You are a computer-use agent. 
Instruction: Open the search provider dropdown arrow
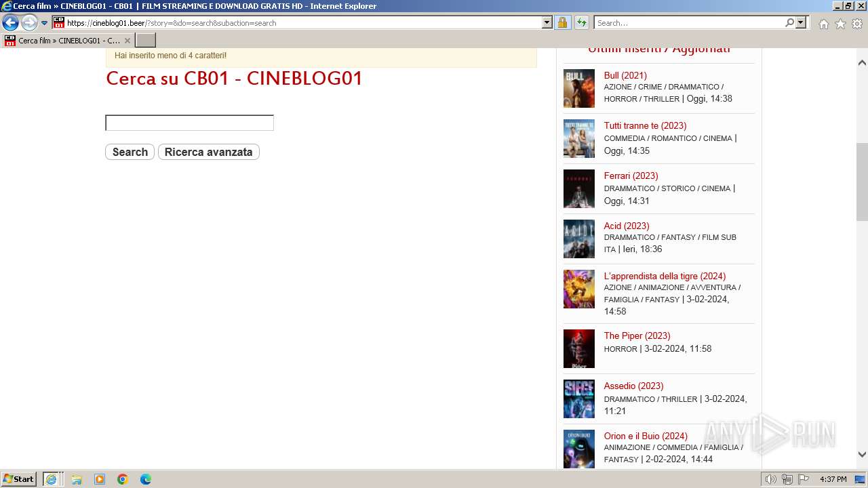[x=801, y=22]
